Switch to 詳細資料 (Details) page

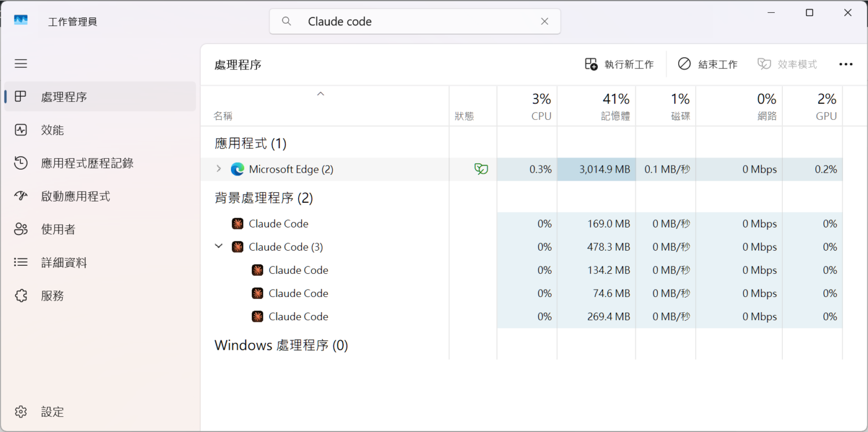coord(100,262)
